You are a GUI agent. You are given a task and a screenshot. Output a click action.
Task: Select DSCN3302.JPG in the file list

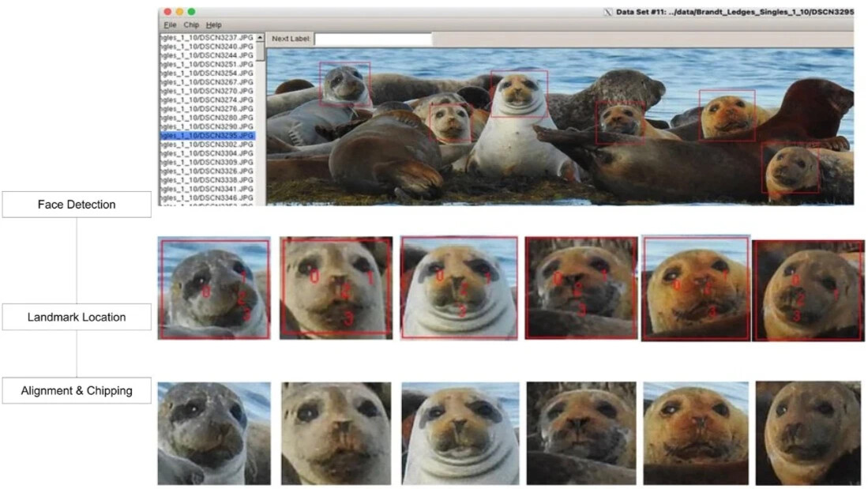(207, 145)
